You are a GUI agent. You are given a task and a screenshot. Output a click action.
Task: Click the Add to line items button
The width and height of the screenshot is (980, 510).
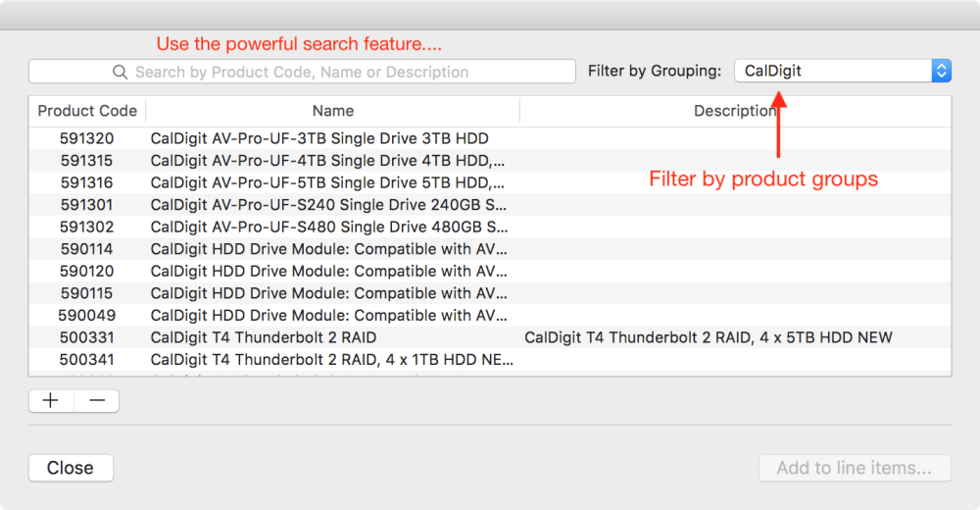(x=855, y=468)
